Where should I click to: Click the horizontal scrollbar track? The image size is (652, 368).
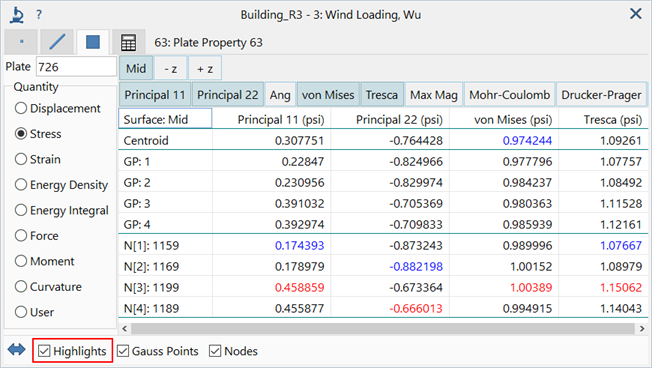tap(383, 328)
